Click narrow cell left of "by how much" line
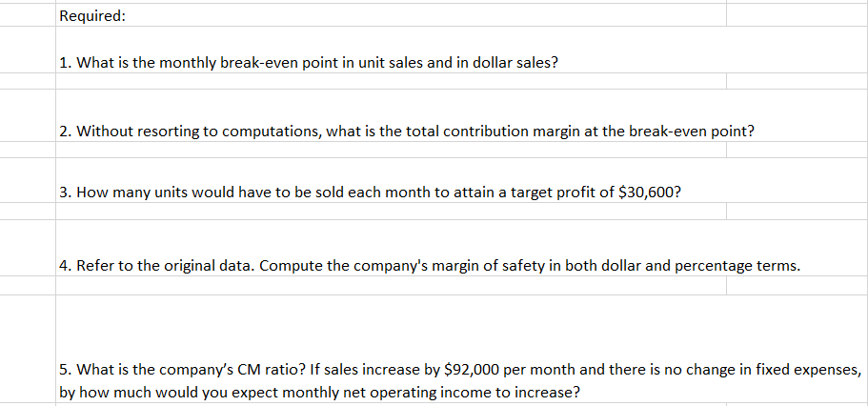Screen dimensions: 868x406 27,392
